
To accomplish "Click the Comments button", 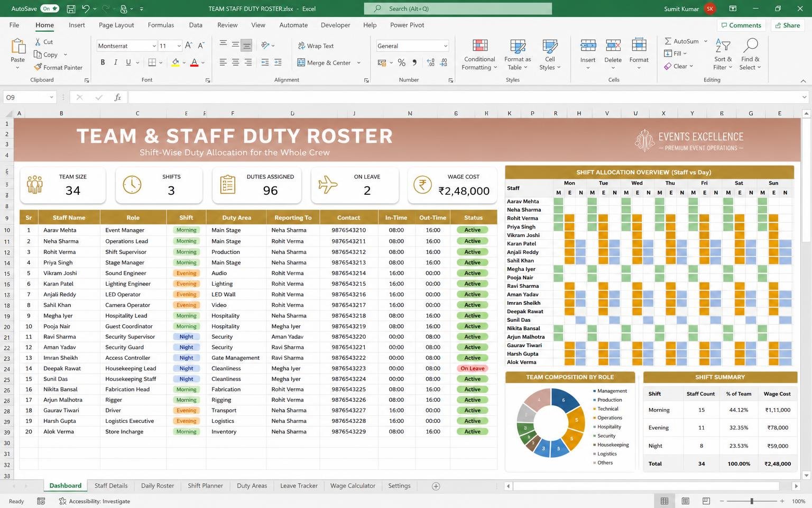I will pos(741,25).
